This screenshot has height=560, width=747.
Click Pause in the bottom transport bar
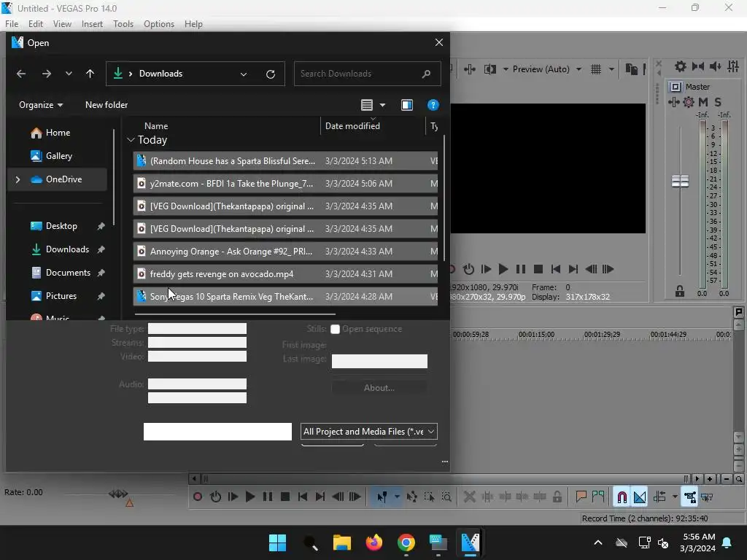(267, 497)
